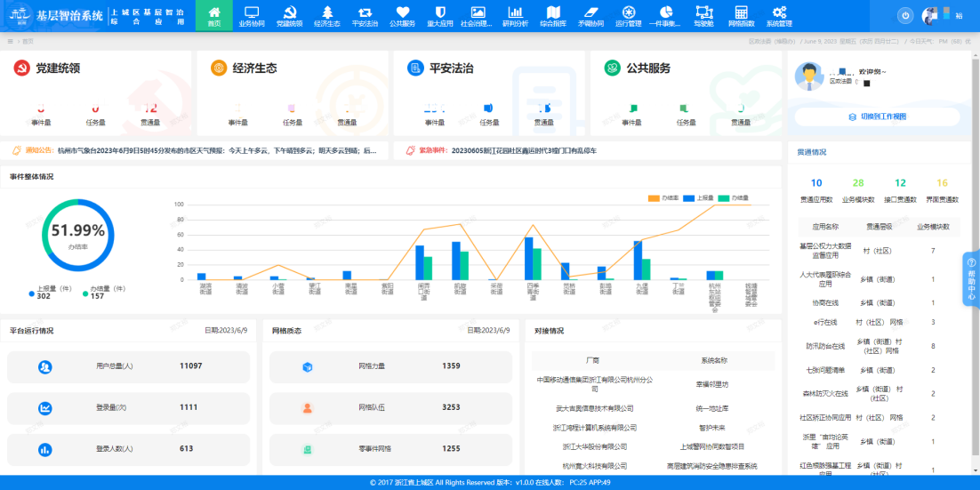
Task: Open the 首页 home icon in navigation
Action: (x=213, y=16)
